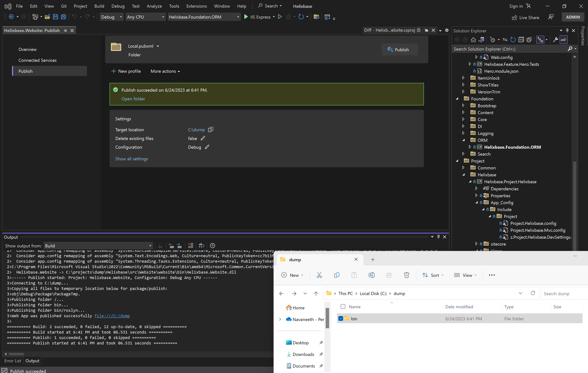588x373 pixels.
Task: Edit the Delete existing files setting
Action: [x=203, y=138]
